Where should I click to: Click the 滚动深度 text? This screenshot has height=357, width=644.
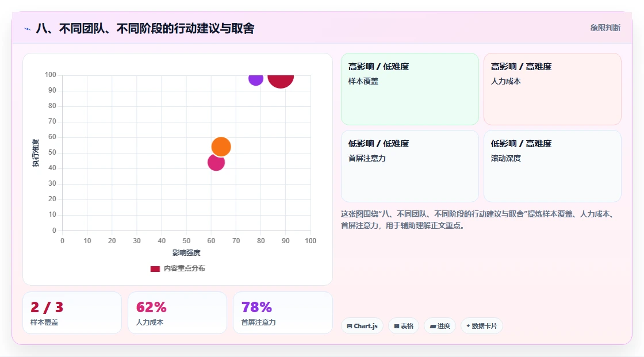pos(505,158)
